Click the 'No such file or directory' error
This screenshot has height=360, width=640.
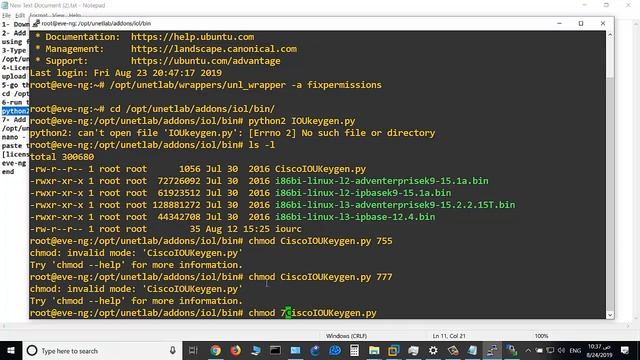(x=368, y=133)
